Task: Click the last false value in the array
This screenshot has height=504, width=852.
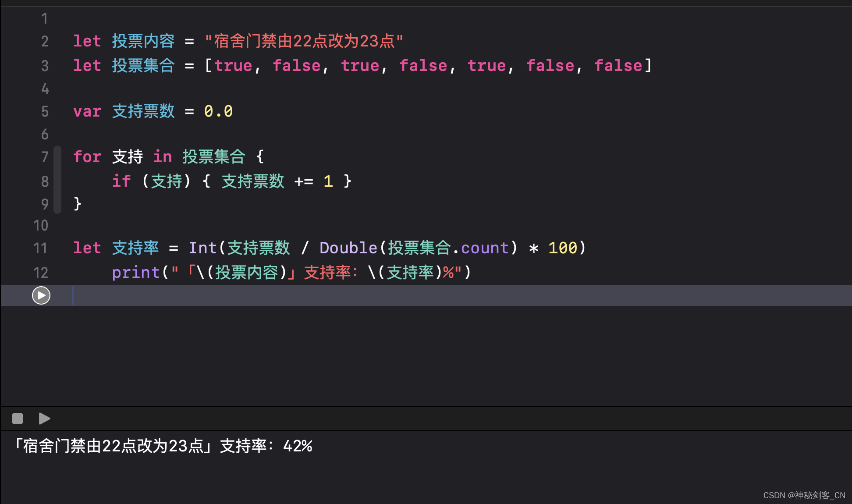Action: coord(618,66)
